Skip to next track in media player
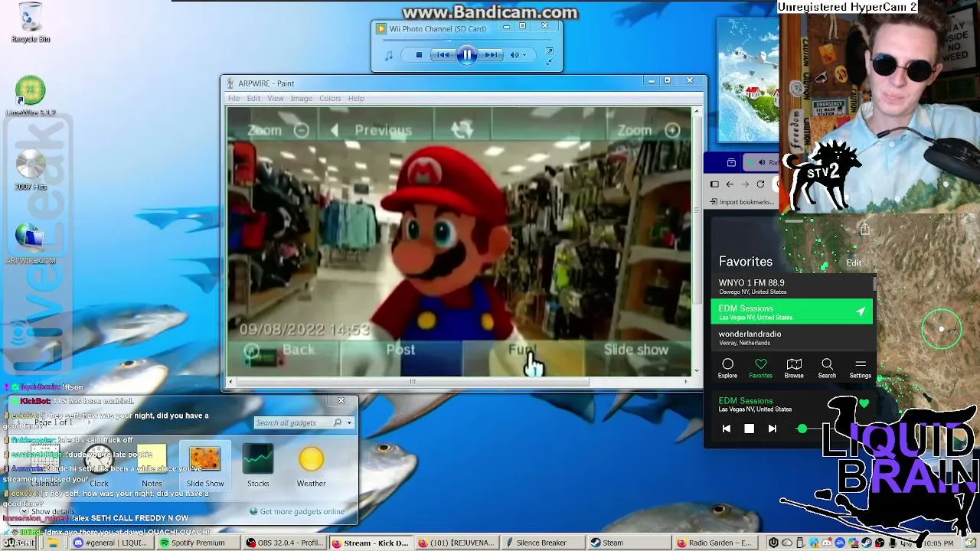 [x=492, y=55]
